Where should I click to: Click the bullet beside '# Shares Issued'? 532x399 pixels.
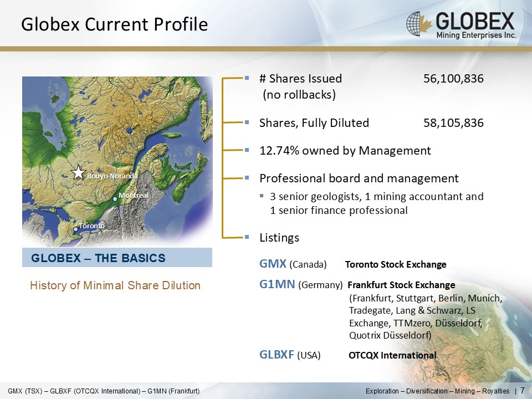(x=247, y=79)
